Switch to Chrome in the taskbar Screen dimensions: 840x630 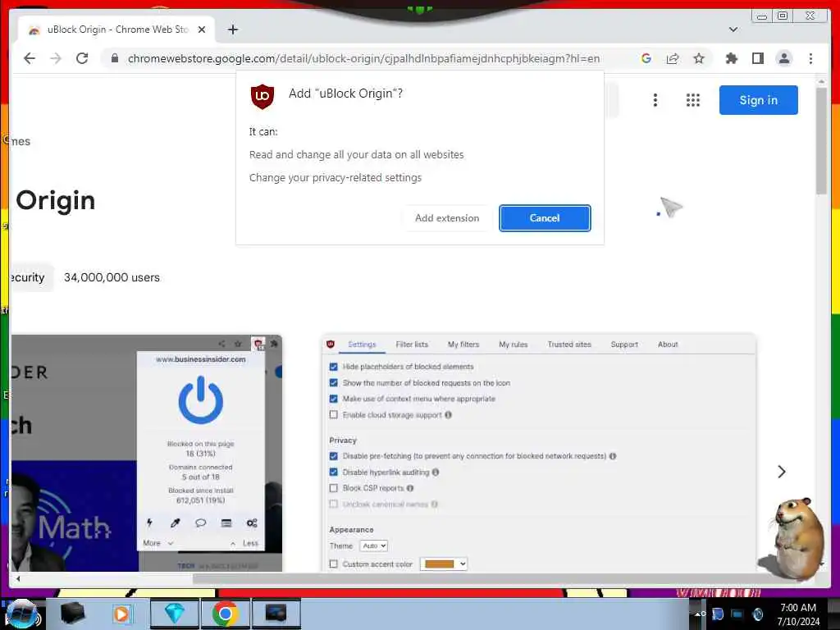coord(225,614)
